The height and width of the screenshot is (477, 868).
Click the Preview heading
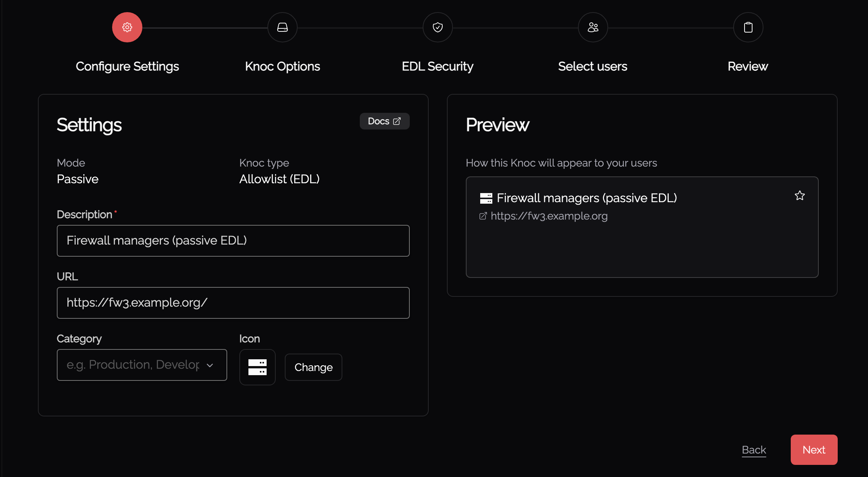coord(498,125)
